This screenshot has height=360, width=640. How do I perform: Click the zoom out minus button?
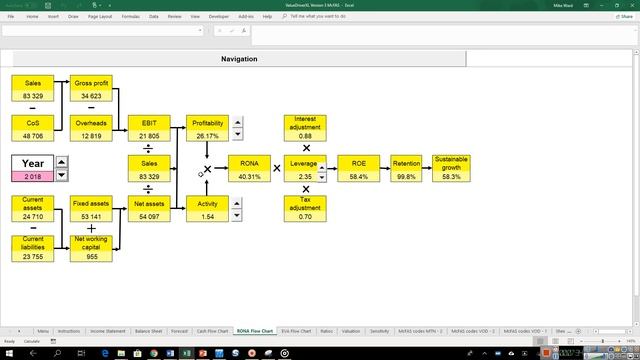click(581, 341)
